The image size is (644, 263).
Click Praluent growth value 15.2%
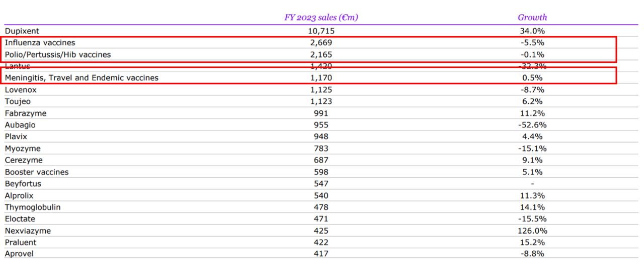tap(532, 242)
